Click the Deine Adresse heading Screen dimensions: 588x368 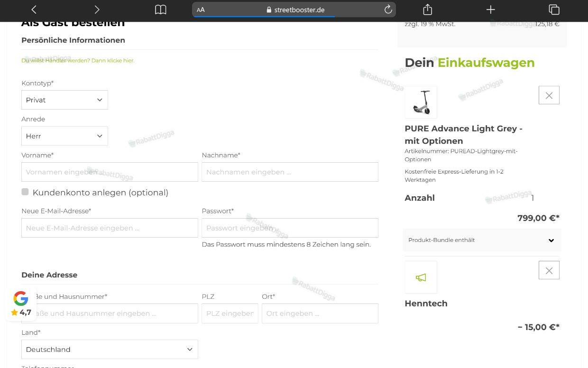pyautogui.click(x=49, y=275)
